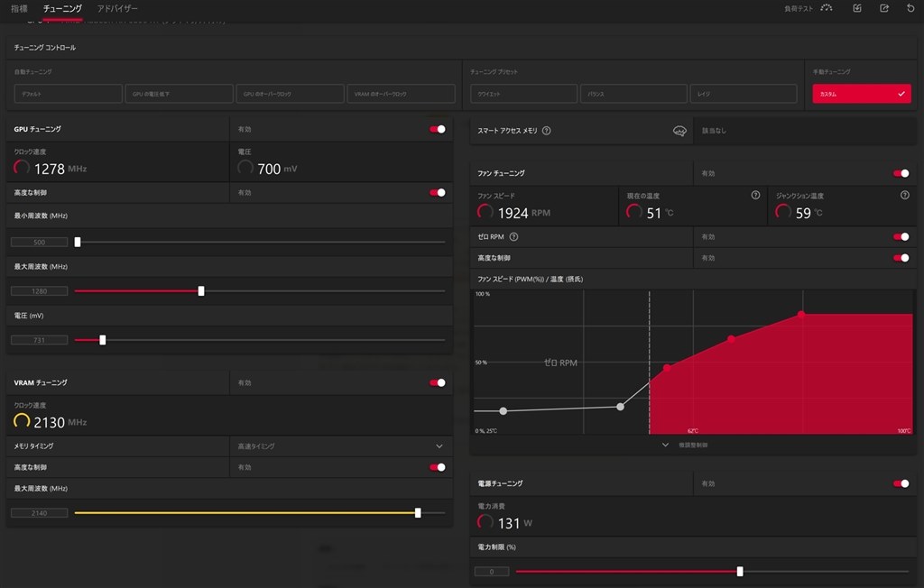Select the バランス tuning preset
This screenshot has width=924, height=588.
[x=633, y=94]
